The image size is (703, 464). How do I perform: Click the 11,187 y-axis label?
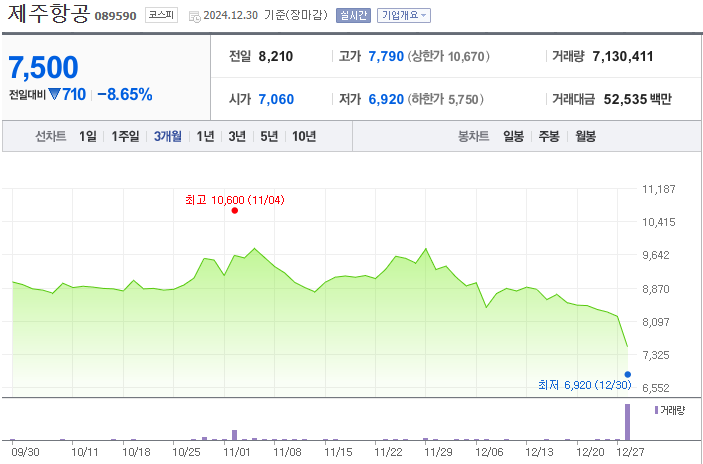[x=659, y=189]
